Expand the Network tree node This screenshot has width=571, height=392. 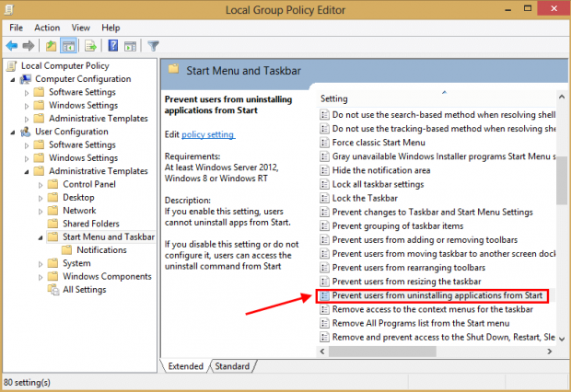click(x=41, y=211)
